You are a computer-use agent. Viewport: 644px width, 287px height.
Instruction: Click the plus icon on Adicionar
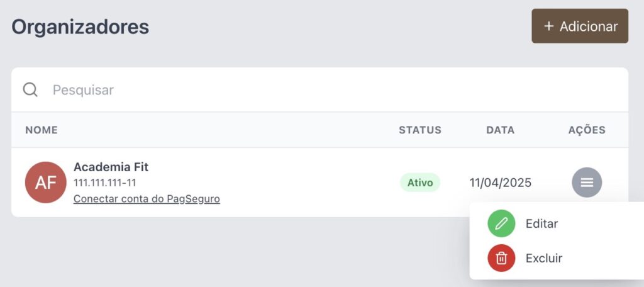tap(548, 26)
